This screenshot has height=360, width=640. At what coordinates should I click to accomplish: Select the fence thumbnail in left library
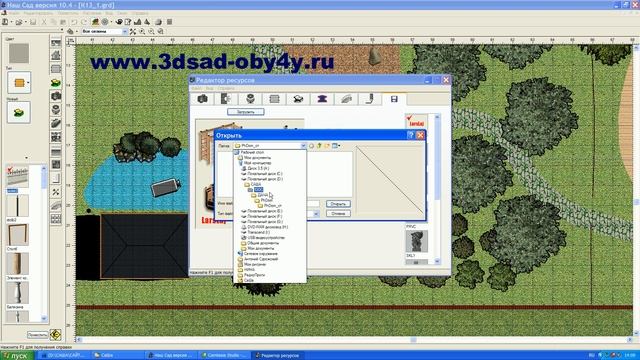pyautogui.click(x=17, y=177)
